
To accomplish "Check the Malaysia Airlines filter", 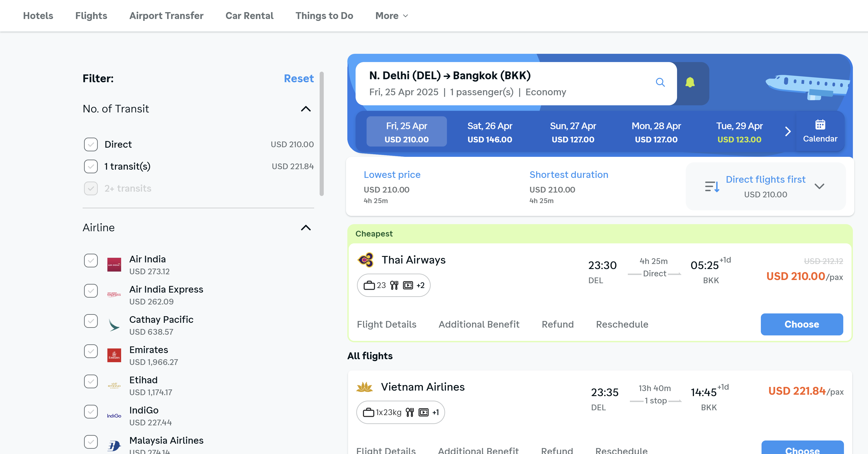I will (x=91, y=442).
